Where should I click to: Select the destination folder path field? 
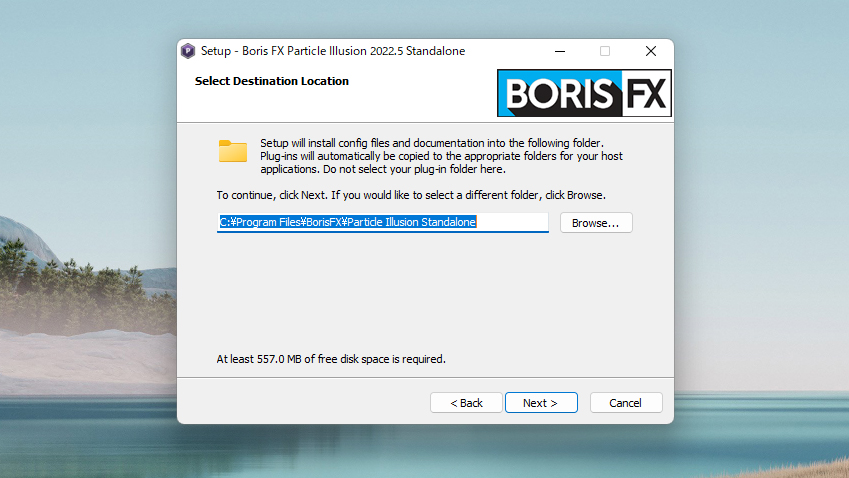(x=382, y=222)
